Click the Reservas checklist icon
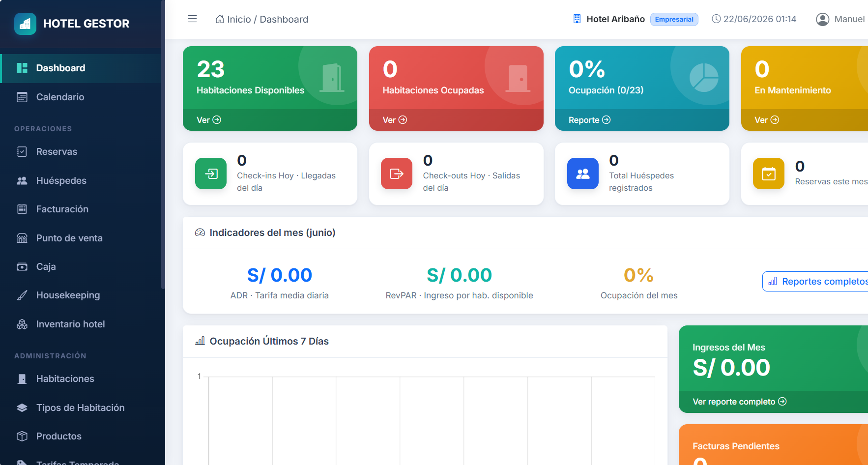Viewport: 868px width, 465px height. point(22,151)
